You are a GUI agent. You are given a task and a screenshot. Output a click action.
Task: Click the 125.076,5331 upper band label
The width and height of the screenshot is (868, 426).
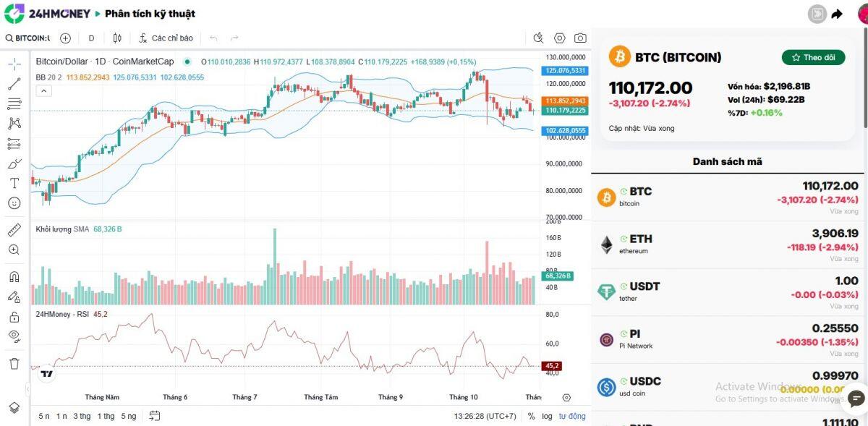(566, 70)
